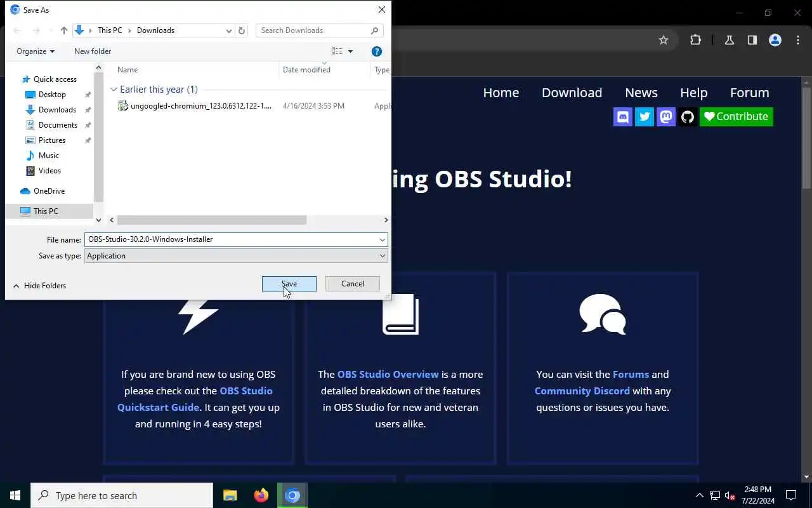Open the OBS Discord icon link
This screenshot has width=812, height=508.
[623, 117]
